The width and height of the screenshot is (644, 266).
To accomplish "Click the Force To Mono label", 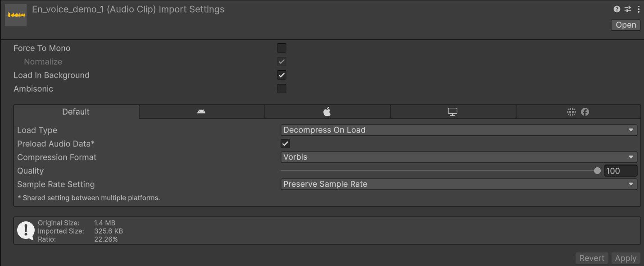I will [x=42, y=48].
